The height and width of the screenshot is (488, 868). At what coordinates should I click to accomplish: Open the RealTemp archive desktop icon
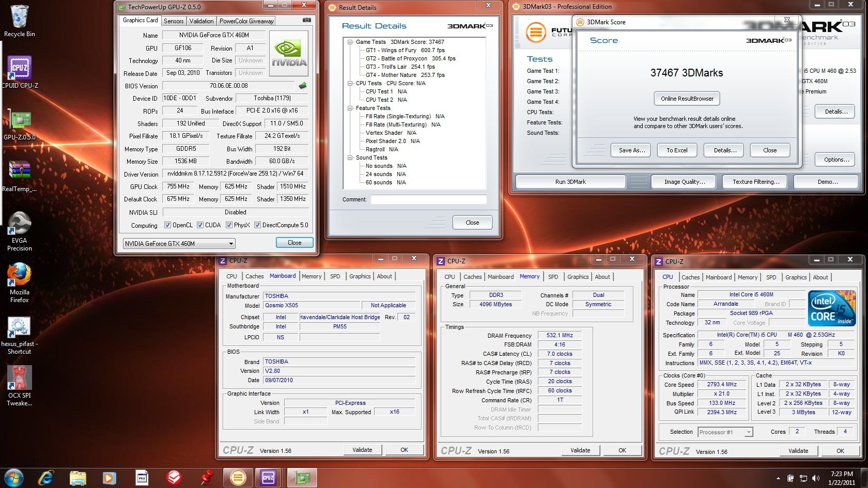[x=19, y=176]
